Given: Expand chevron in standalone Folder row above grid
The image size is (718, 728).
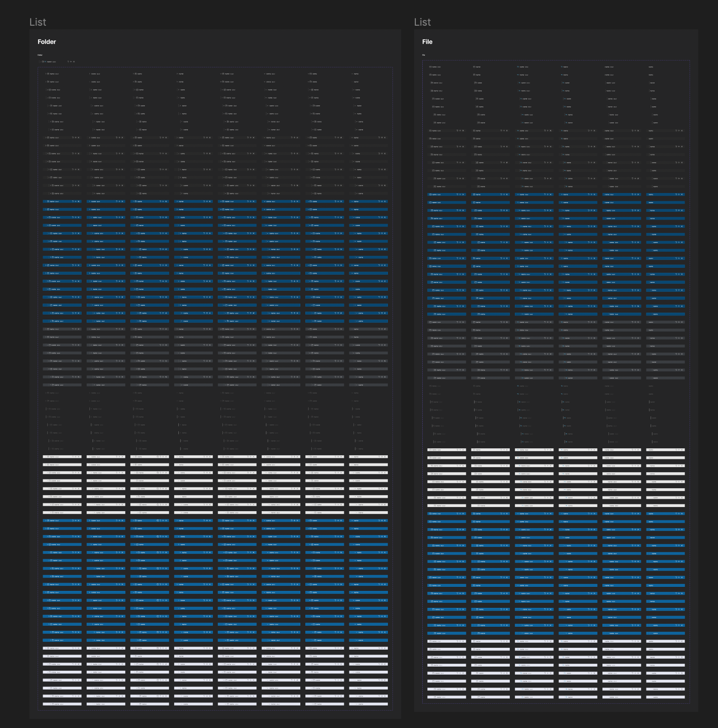Looking at the screenshot, I should click(x=40, y=61).
